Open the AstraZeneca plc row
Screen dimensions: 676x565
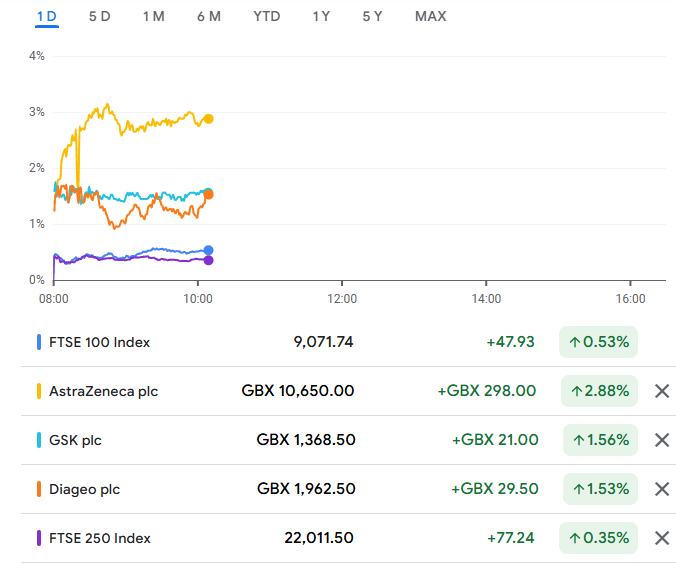(348, 391)
